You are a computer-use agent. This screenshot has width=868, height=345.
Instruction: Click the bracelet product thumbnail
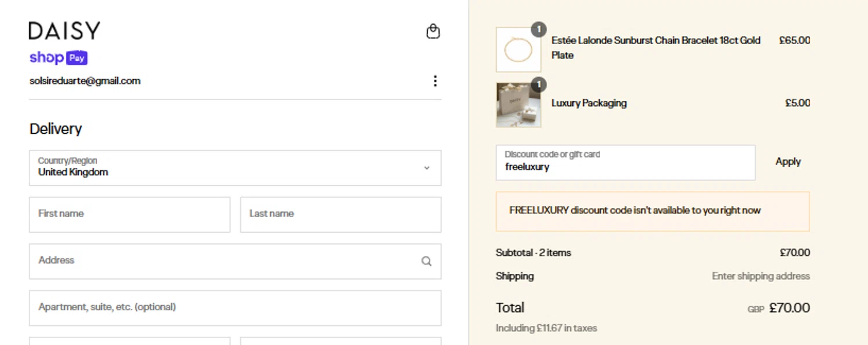tap(518, 49)
